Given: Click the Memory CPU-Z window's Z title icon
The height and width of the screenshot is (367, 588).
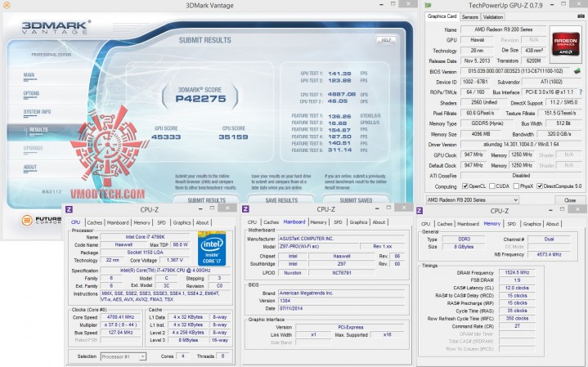Looking at the screenshot, I should tap(420, 211).
